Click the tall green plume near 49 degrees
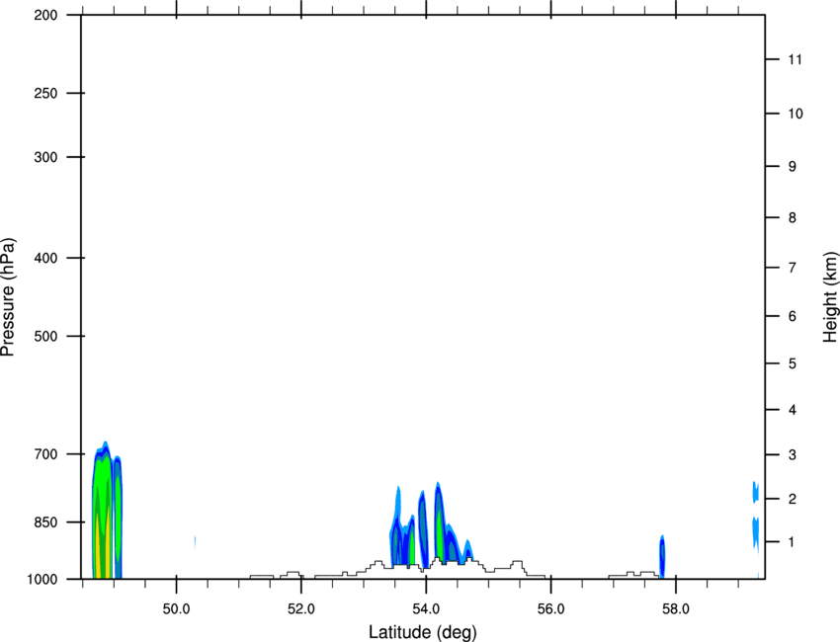Image resolution: width=840 pixels, height=642 pixels. (103, 509)
